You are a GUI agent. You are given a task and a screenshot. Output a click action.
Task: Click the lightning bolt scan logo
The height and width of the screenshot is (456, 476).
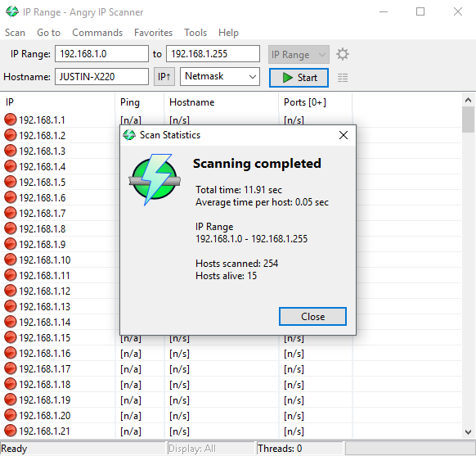click(x=155, y=179)
